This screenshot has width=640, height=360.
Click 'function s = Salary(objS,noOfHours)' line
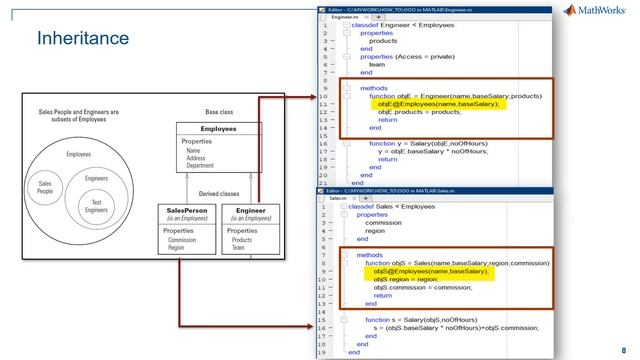421,320
